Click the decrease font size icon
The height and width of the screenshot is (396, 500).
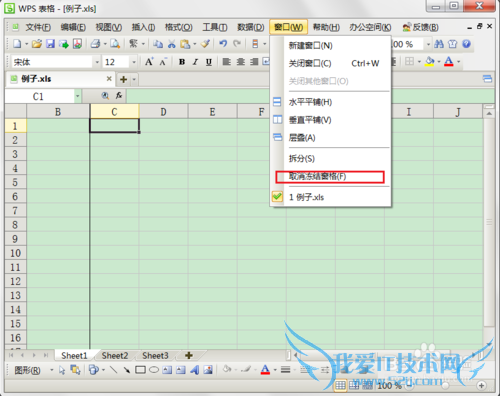coord(163,62)
